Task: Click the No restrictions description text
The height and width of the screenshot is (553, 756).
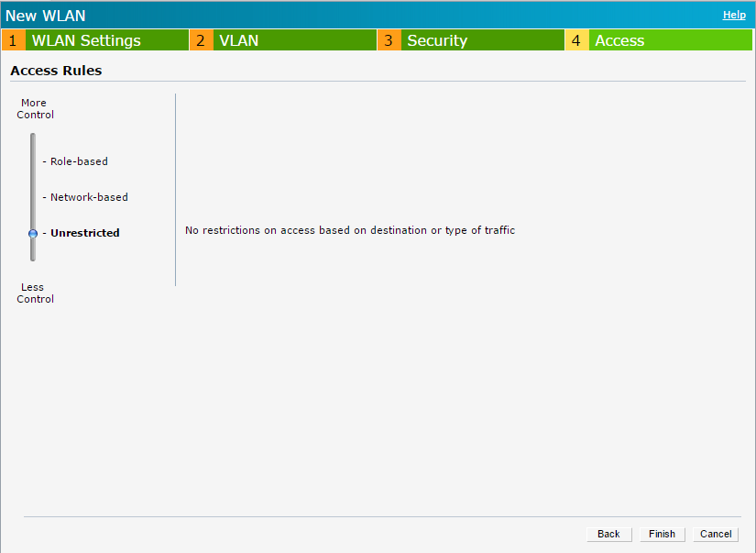Action: click(349, 230)
